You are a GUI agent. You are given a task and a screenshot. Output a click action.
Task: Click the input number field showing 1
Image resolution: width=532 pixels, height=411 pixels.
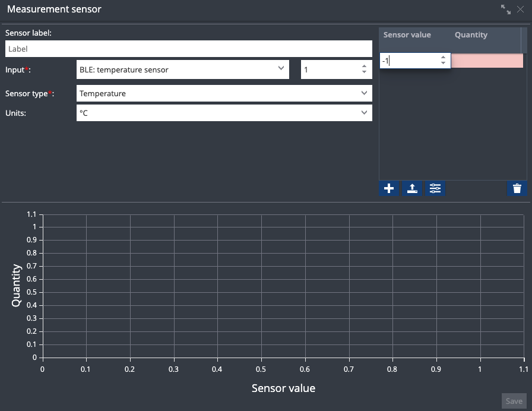(x=336, y=69)
